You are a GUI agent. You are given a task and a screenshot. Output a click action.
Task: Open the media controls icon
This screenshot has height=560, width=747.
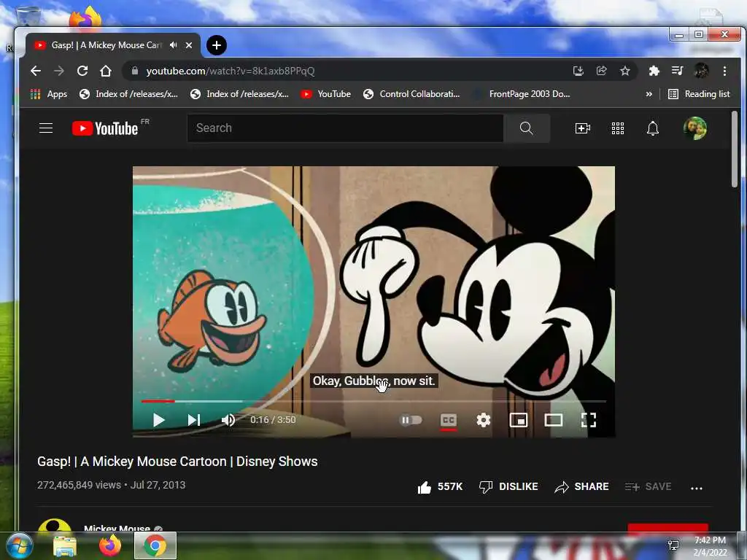(677, 71)
